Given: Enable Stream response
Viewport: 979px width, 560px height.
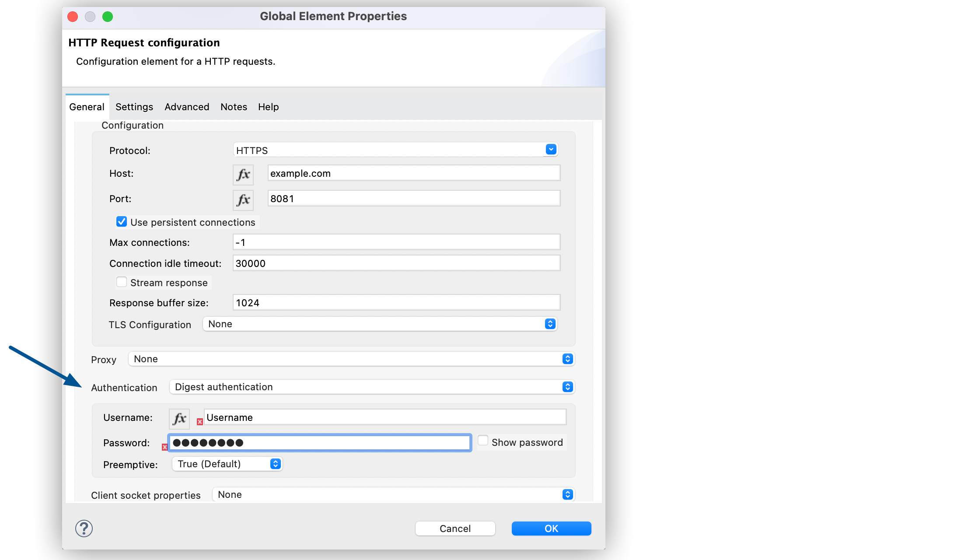Looking at the screenshot, I should pyautogui.click(x=121, y=282).
